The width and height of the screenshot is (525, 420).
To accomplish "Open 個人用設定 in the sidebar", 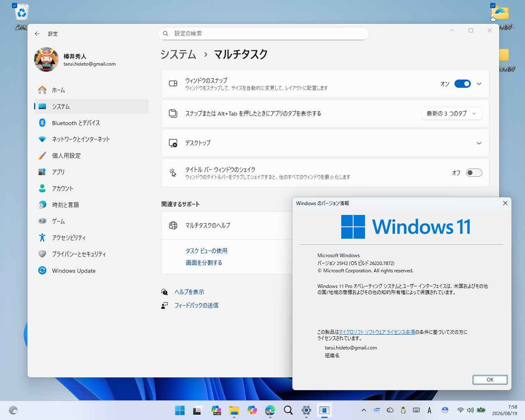I will point(91,155).
